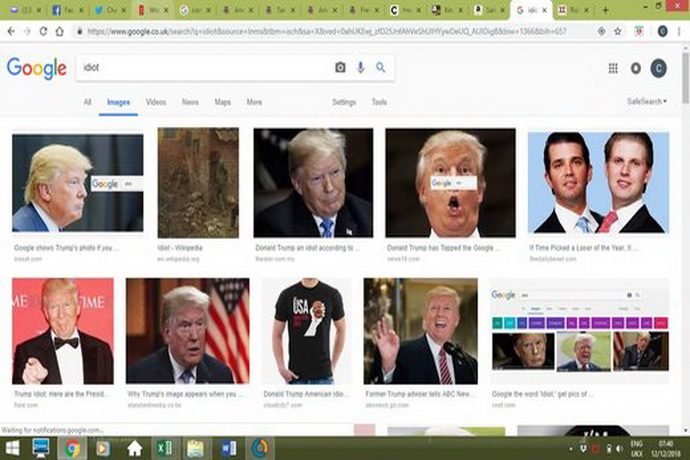Click the search box containing 'idiot'

(200, 67)
